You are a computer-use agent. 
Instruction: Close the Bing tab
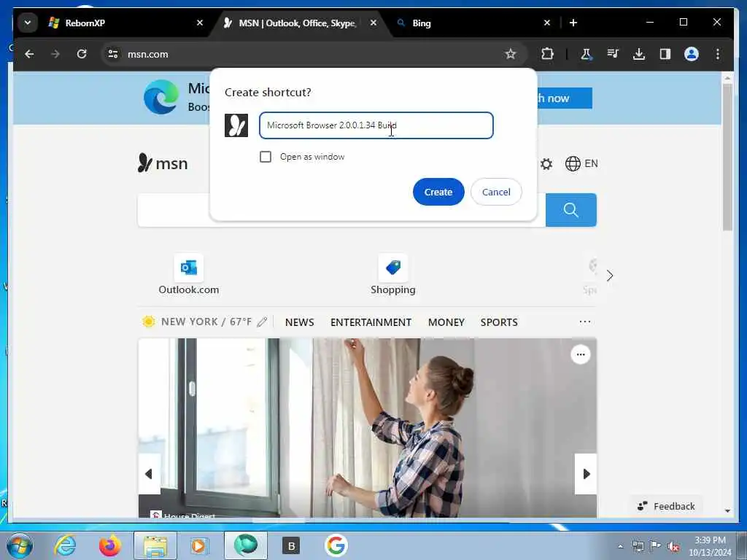[547, 23]
